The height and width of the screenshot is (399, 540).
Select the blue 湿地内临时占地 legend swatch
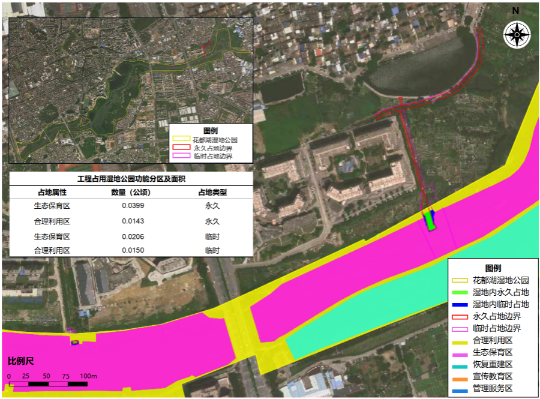[460, 305]
